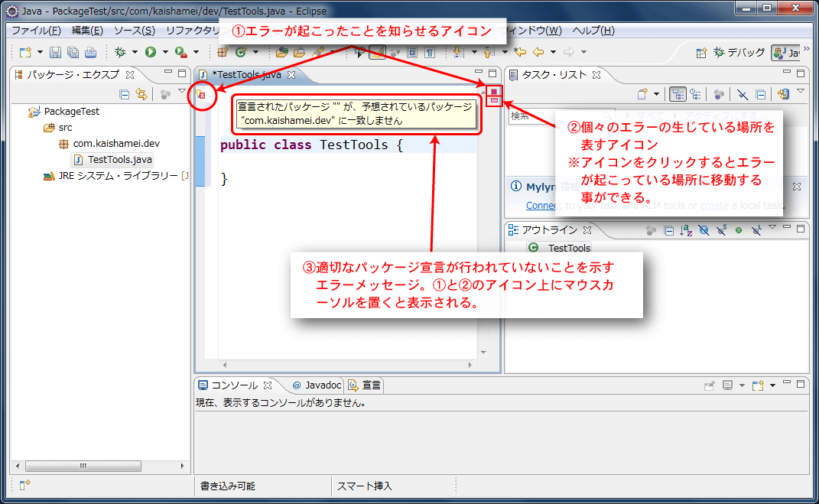819x504 pixels.
Task: Click the Save All toolbar icon
Action: (73, 52)
